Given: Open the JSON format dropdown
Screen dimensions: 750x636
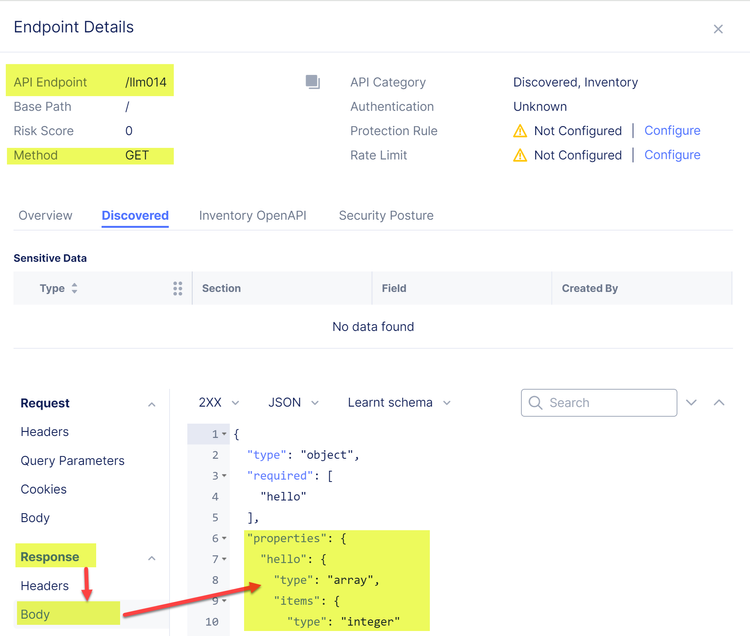Looking at the screenshot, I should point(293,402).
